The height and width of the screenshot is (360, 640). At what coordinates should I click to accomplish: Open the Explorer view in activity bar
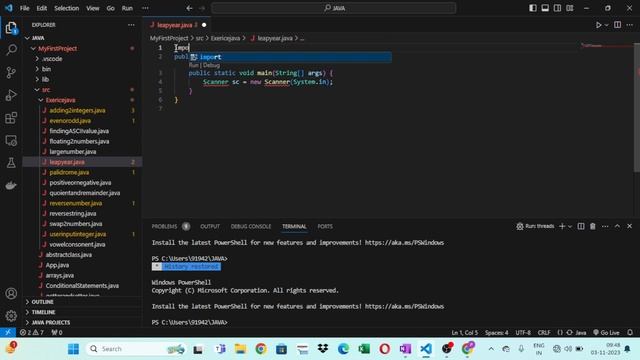tap(11, 28)
